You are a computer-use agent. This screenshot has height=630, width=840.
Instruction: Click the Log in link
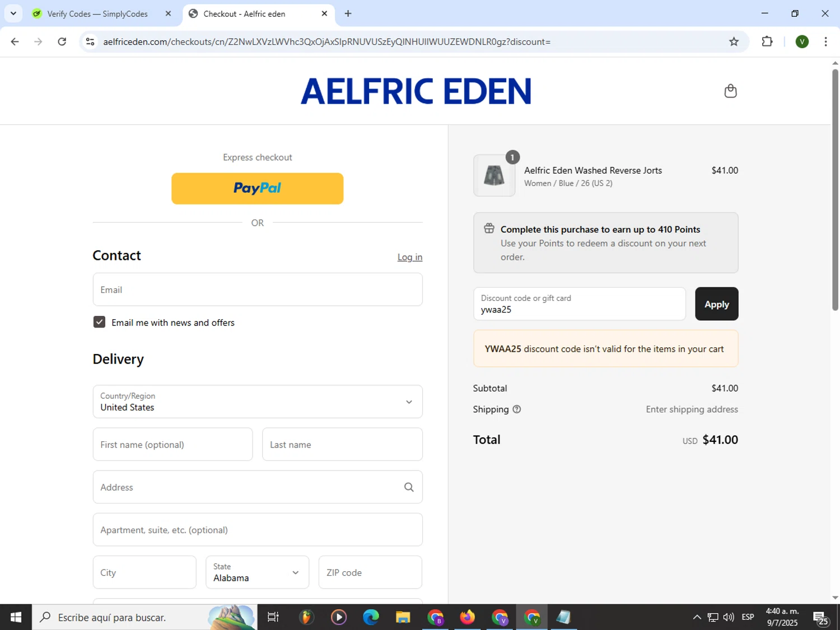[410, 257]
